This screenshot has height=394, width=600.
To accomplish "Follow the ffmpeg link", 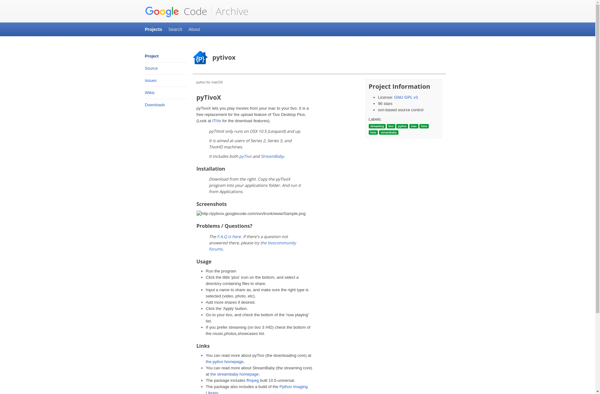I will (253, 381).
